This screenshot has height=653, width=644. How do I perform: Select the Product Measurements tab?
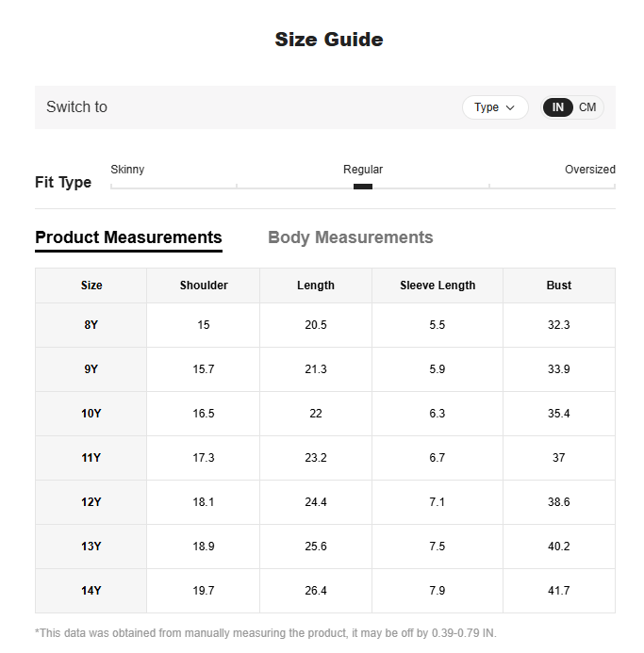128,237
